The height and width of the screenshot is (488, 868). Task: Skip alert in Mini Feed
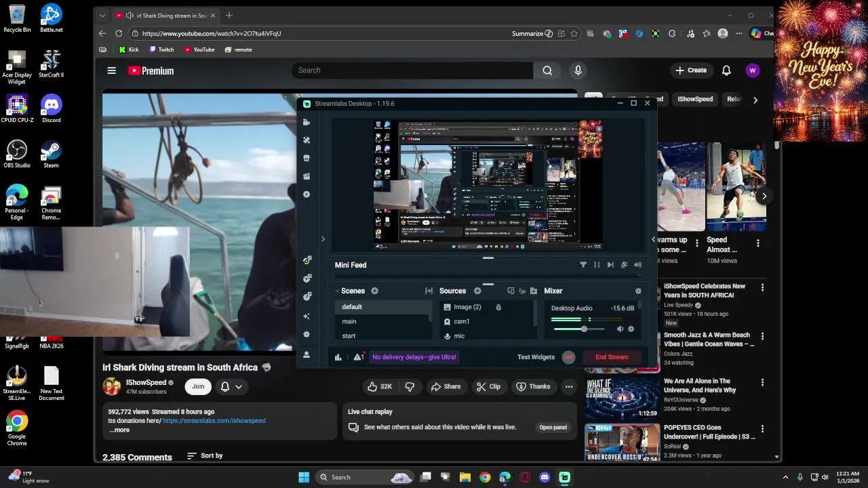pos(610,265)
